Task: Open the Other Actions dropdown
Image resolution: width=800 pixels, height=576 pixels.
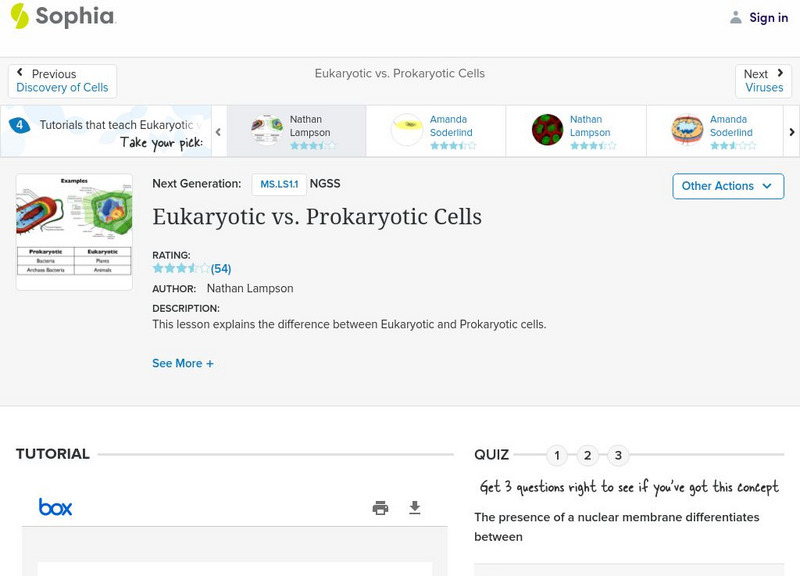Action: click(x=727, y=186)
